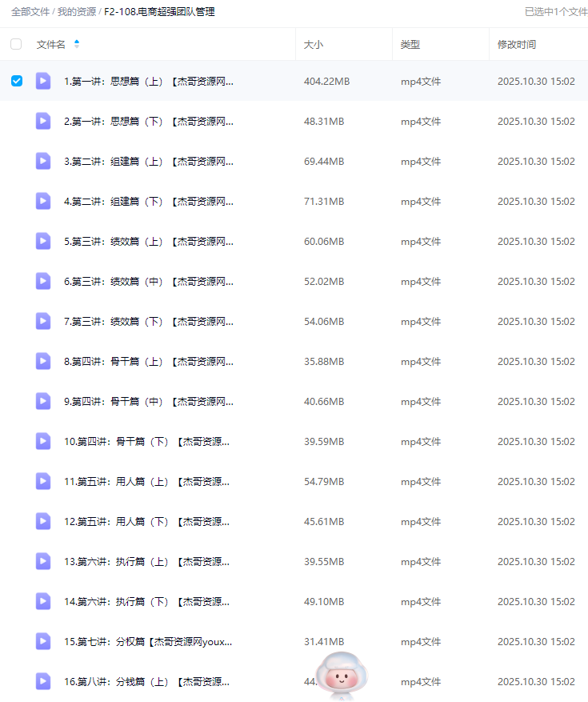Click video icon for 15.第七讲 分权篇
This screenshot has height=702, width=588.
pos(43,641)
